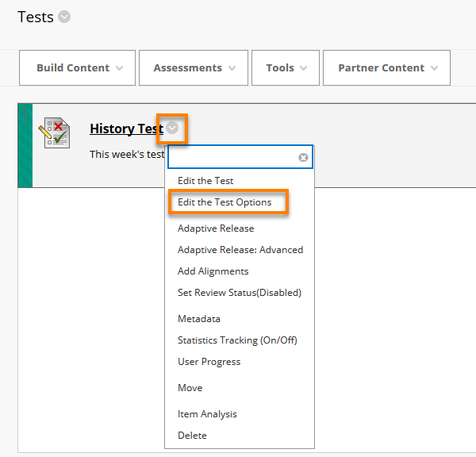
Task: Click the drag handle arrow on History Test
Action: pos(25,115)
